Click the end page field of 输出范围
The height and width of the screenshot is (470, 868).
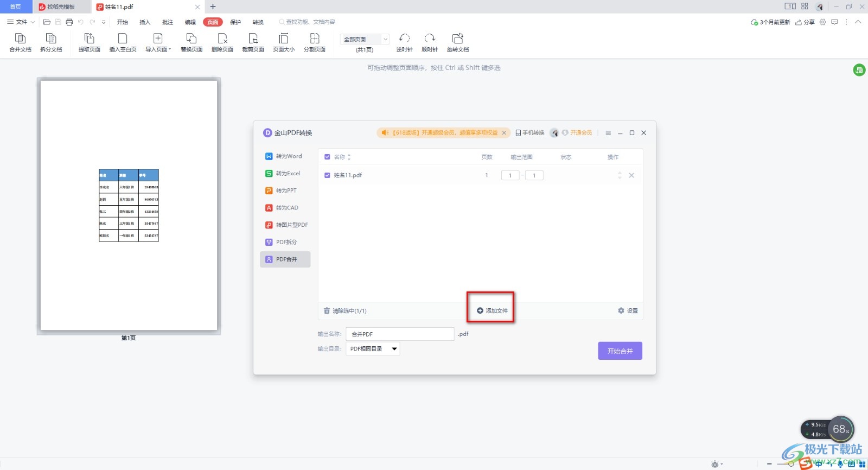tap(534, 175)
